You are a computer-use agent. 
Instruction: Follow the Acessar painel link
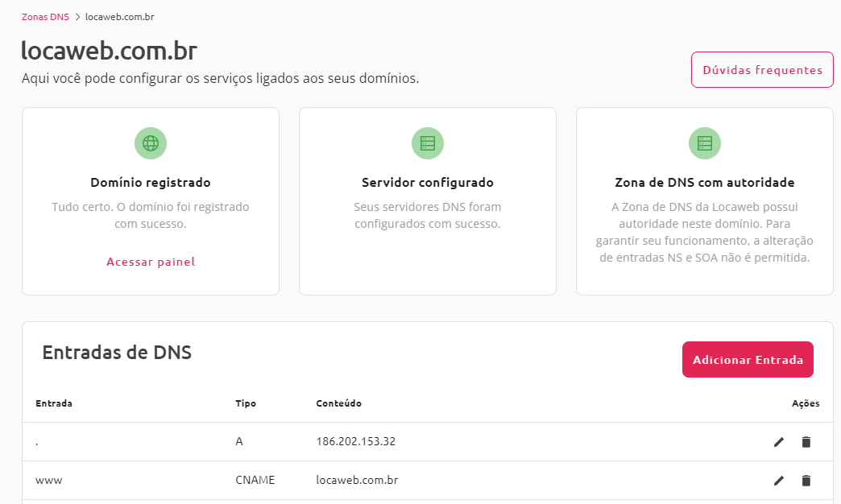coord(150,262)
